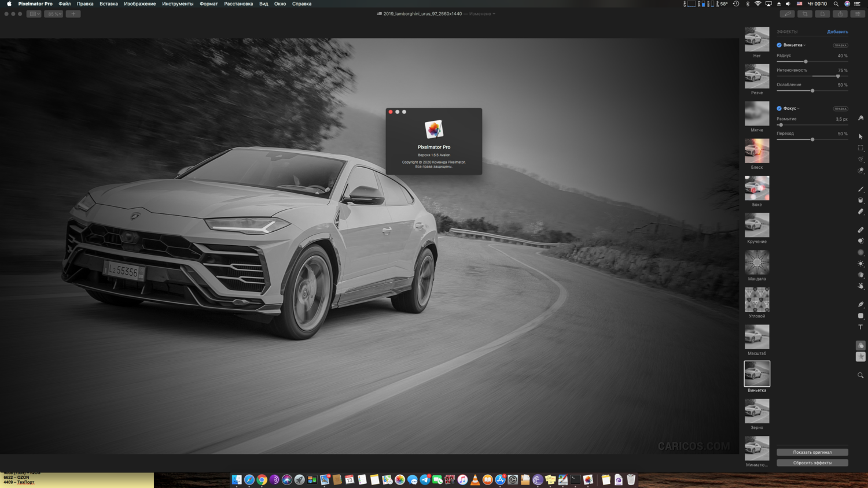Screen dimensions: 868x488
Task: Click Показать оригинал button
Action: coord(812,452)
